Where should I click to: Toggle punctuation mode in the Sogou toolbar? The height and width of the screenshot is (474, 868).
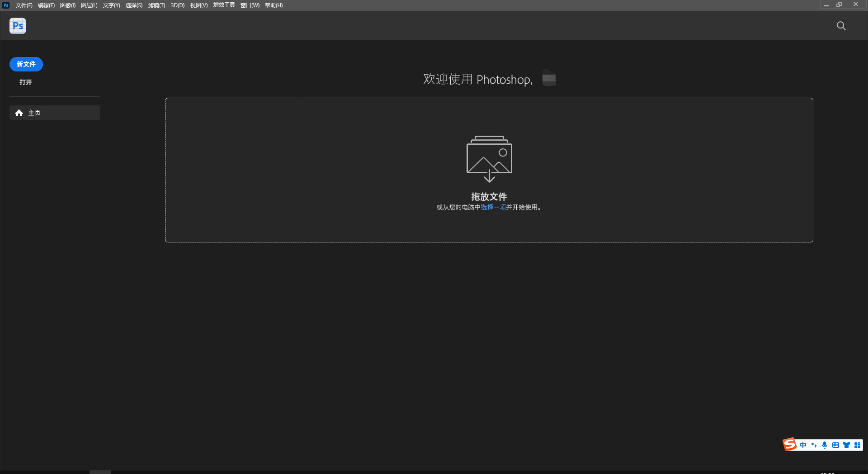[814, 445]
